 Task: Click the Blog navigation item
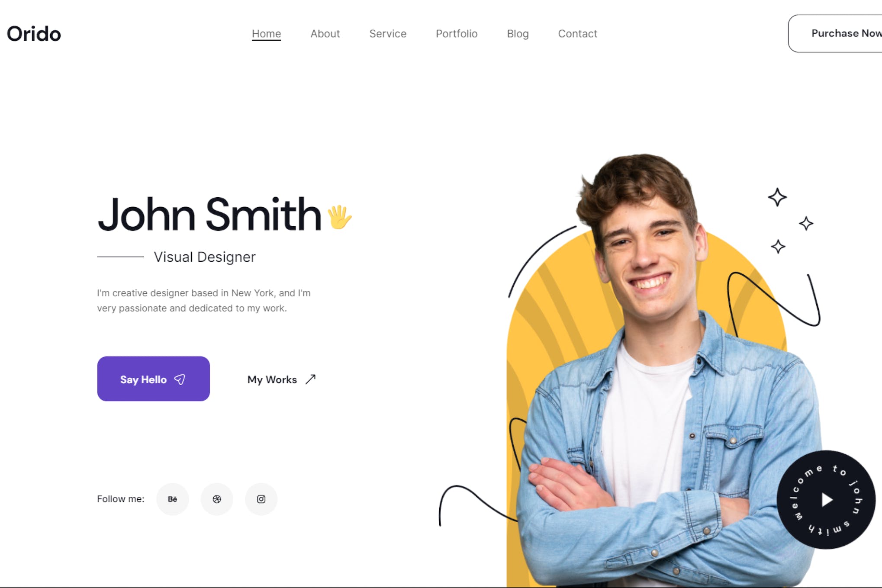(x=518, y=33)
